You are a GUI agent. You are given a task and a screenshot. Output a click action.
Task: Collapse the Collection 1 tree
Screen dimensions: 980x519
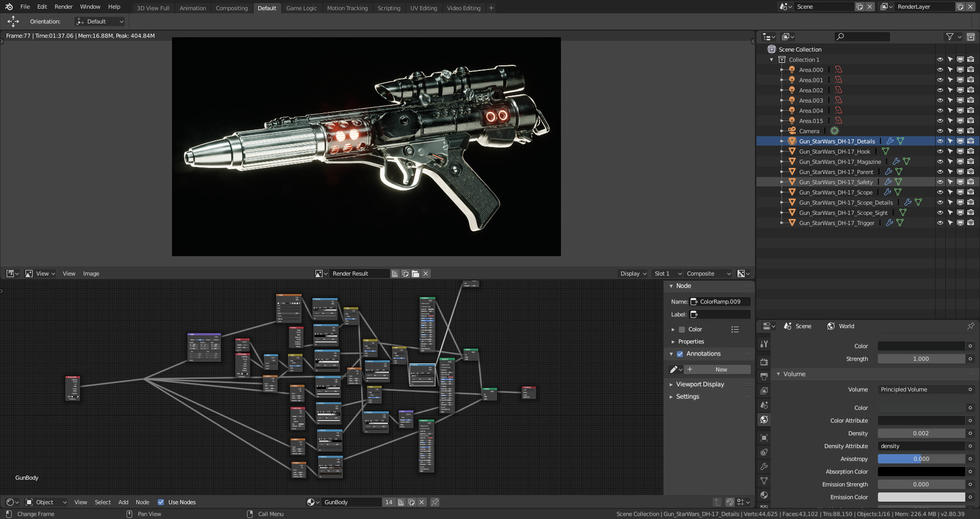click(771, 60)
